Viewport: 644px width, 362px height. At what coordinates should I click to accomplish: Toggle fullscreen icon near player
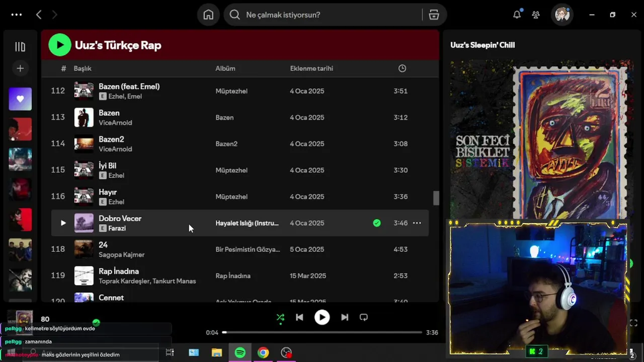(x=633, y=323)
